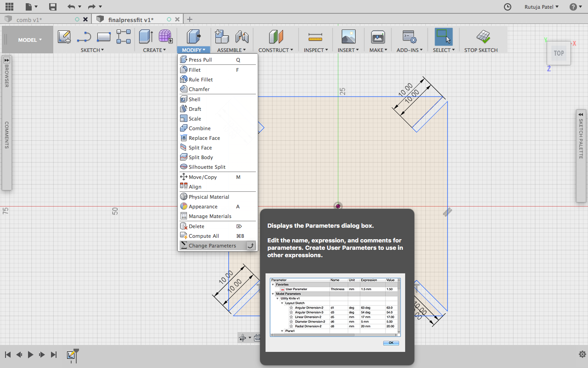The image size is (588, 368).
Task: Choose Split Face menu item
Action: [x=218, y=148]
